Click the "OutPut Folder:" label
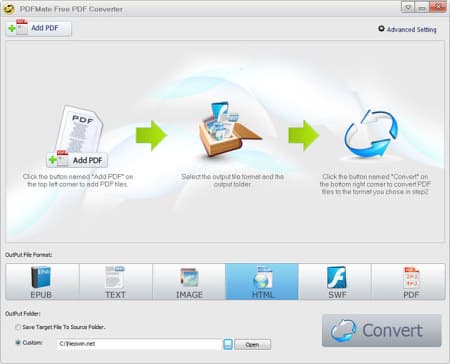This screenshot has height=364, width=450. pyautogui.click(x=23, y=314)
